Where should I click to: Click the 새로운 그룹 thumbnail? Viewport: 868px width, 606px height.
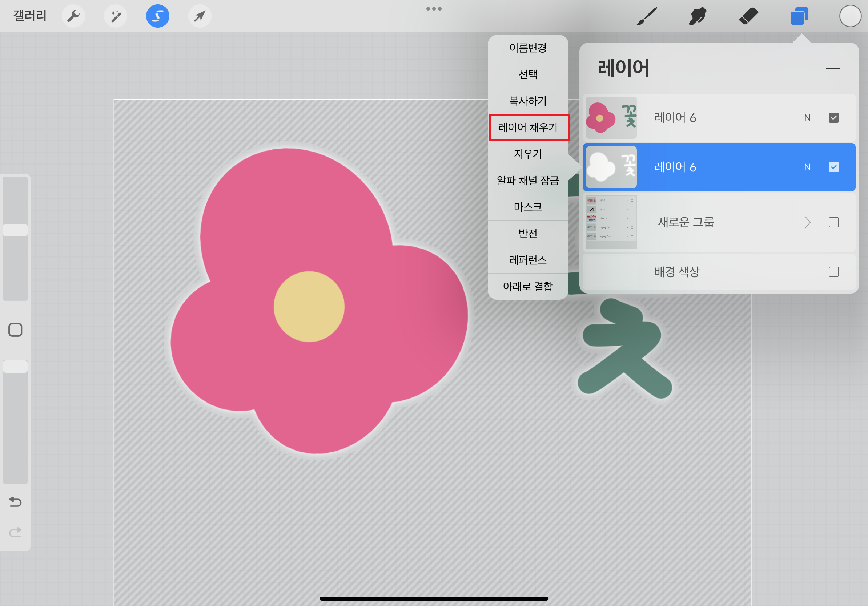[611, 222]
